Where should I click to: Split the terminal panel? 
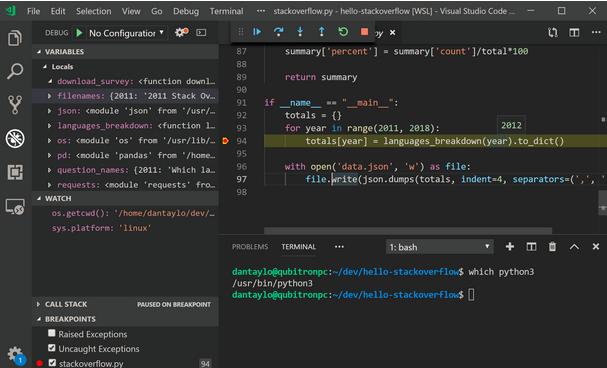pyautogui.click(x=531, y=246)
